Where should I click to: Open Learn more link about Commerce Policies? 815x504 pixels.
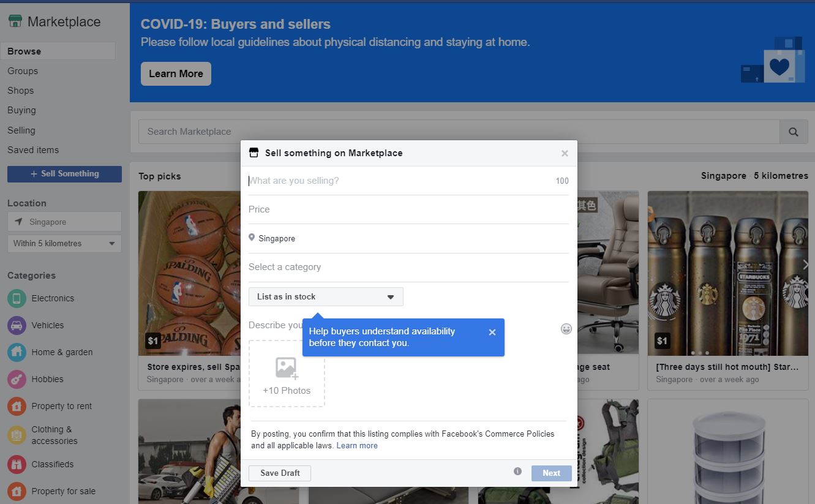(357, 445)
